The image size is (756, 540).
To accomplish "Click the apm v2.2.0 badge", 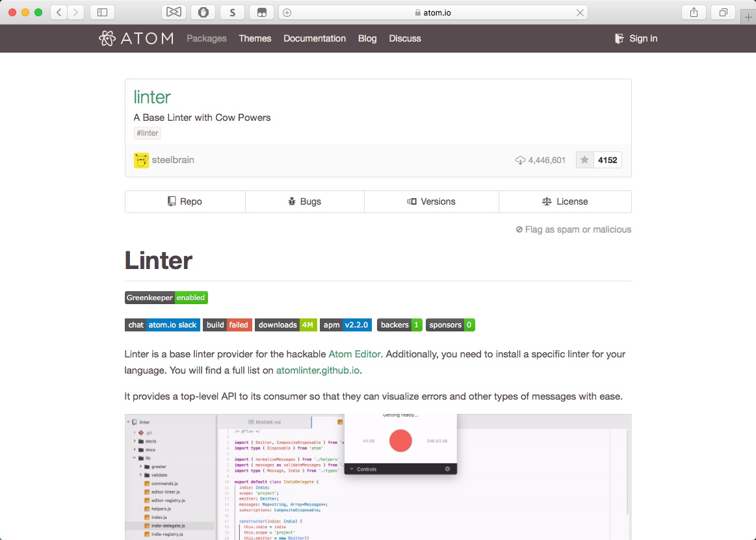I will pos(346,325).
